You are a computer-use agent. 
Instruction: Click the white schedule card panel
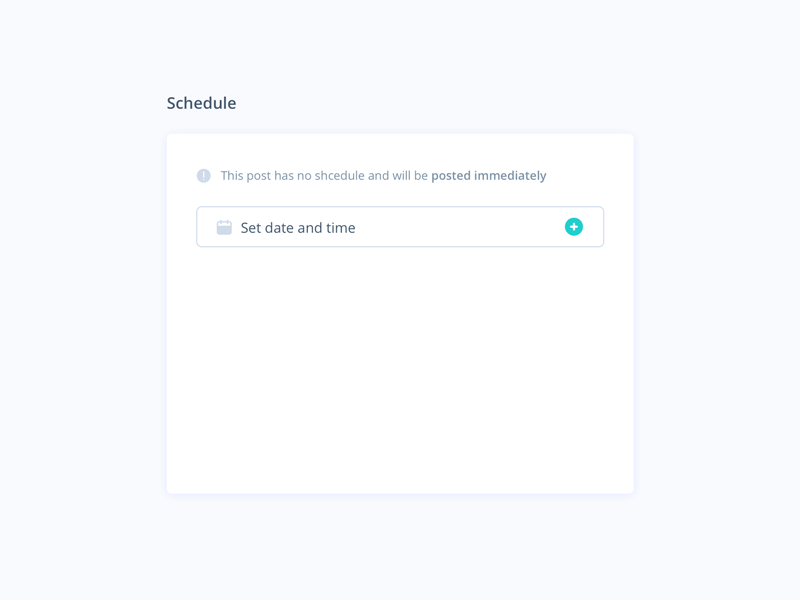400,380
